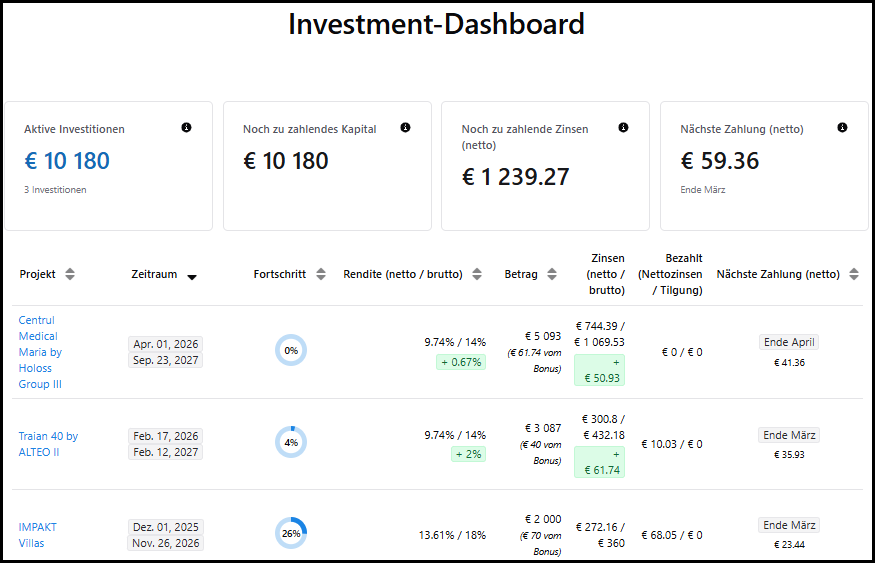Open the Traian 40 by ALTEO II project

click(x=48, y=444)
